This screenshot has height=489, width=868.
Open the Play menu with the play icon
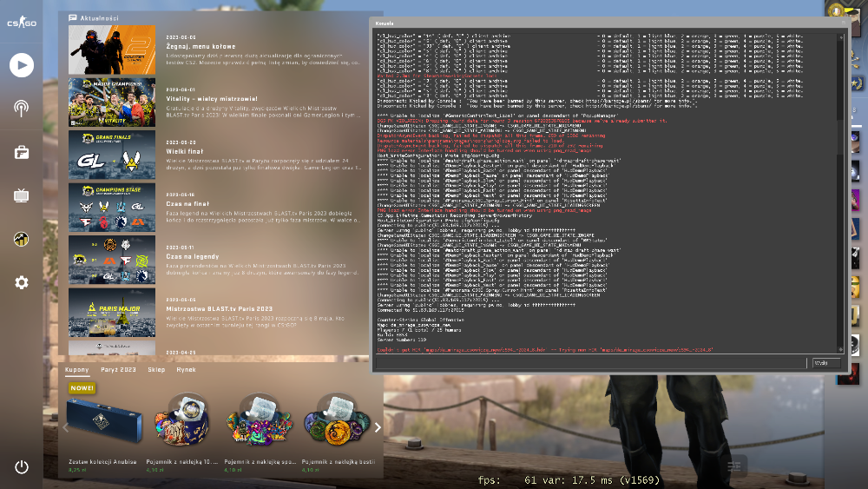[x=22, y=65]
